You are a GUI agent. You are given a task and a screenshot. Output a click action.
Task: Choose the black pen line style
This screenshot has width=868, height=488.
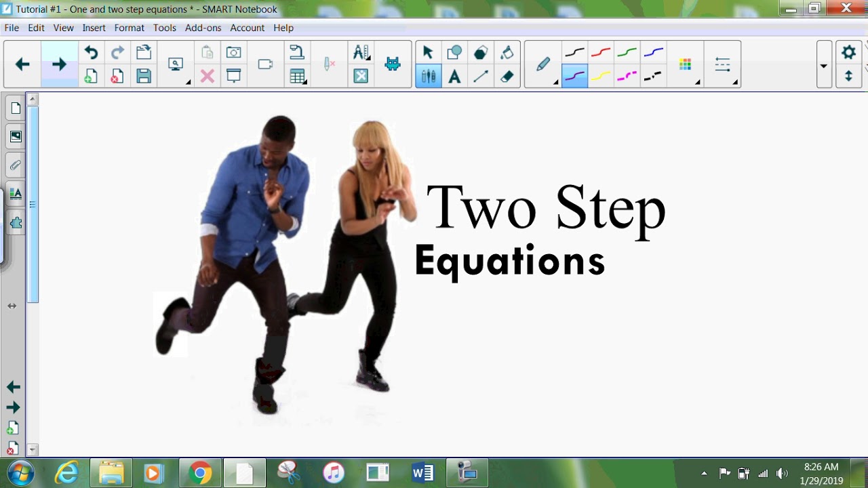[574, 53]
